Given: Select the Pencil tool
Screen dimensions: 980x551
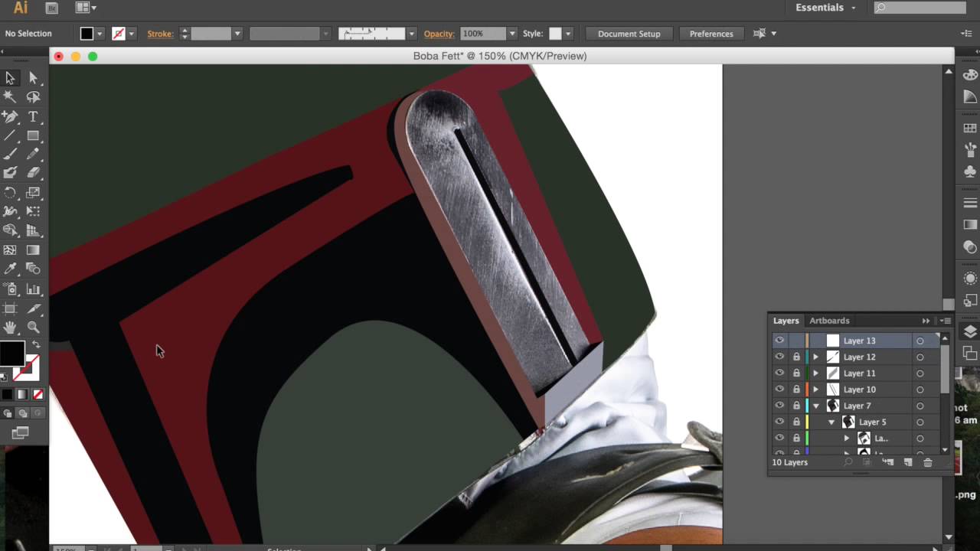Looking at the screenshot, I should tap(33, 155).
